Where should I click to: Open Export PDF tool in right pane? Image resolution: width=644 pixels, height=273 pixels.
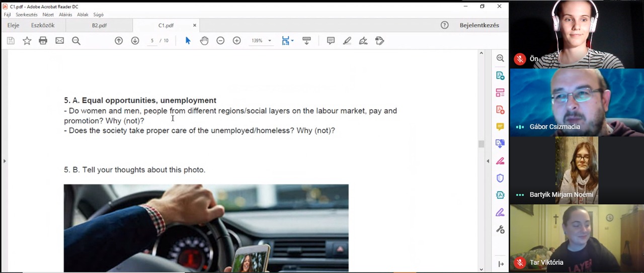pos(500,75)
